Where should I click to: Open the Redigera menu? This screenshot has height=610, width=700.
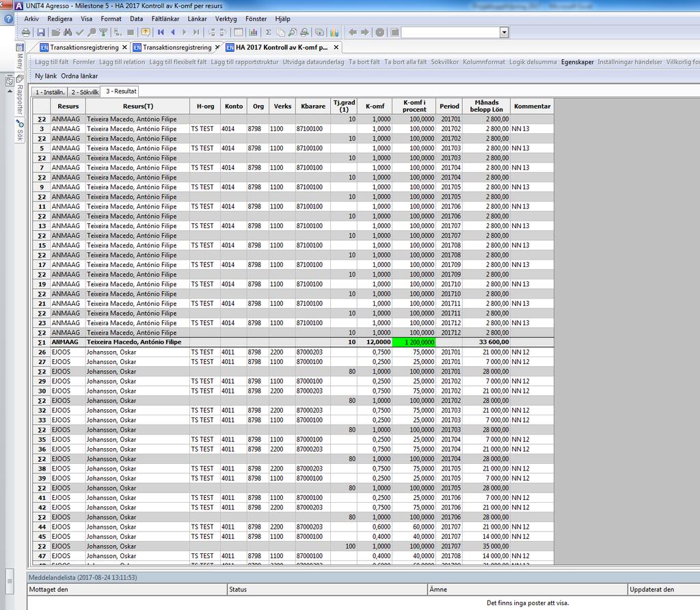tap(60, 18)
